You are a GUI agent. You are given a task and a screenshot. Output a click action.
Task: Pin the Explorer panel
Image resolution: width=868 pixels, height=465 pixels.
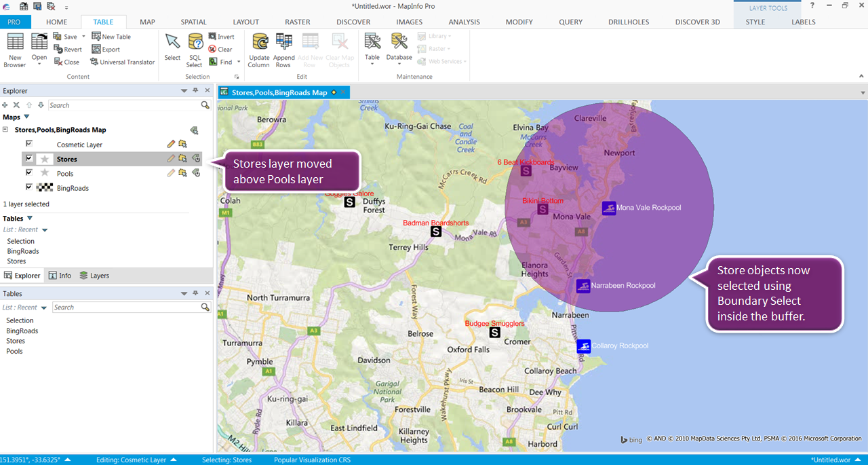click(x=195, y=90)
